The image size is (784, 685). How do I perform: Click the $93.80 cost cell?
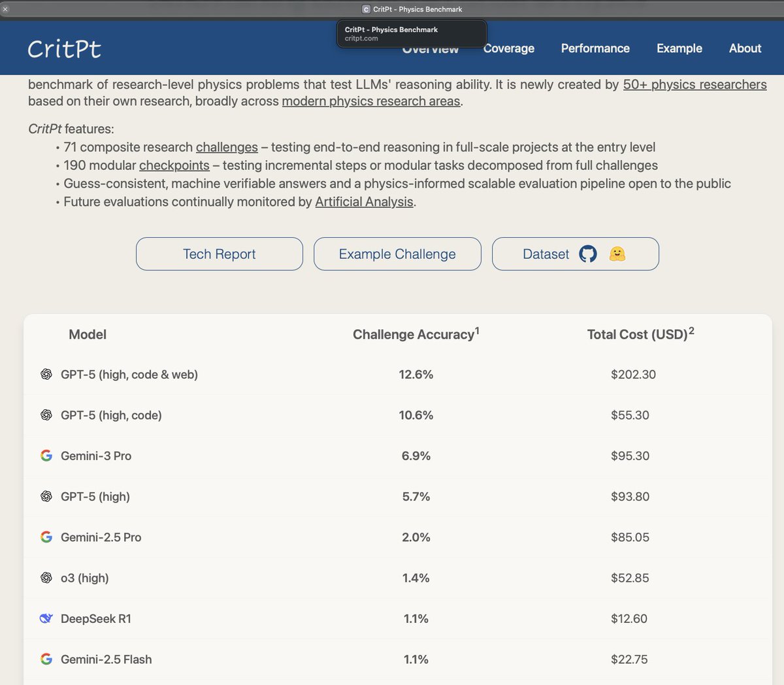coord(630,497)
